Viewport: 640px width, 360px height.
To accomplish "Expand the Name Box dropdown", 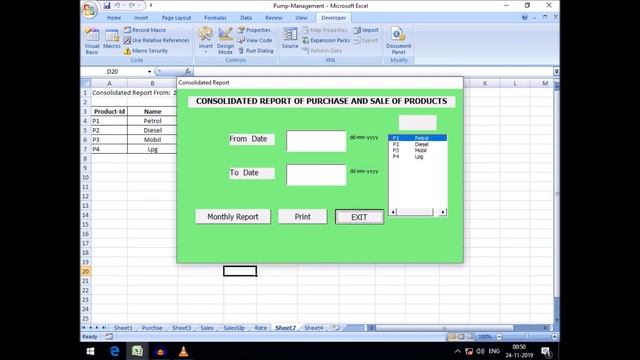I will tap(149, 71).
